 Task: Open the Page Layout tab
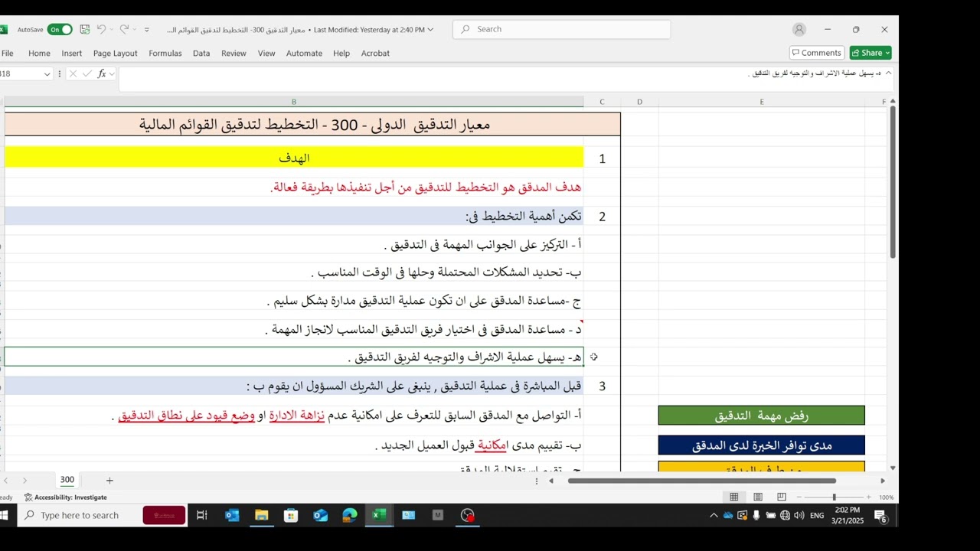[116, 54]
